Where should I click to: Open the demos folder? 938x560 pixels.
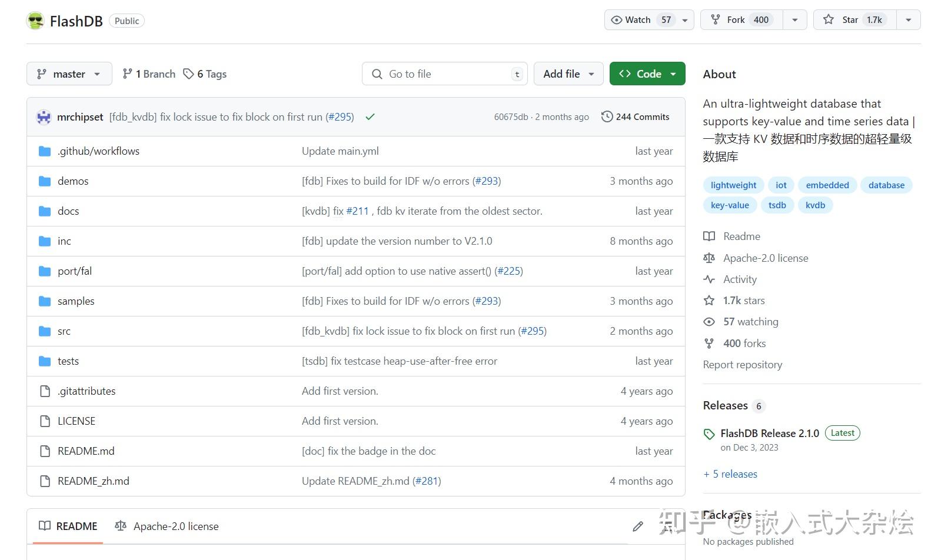point(73,181)
